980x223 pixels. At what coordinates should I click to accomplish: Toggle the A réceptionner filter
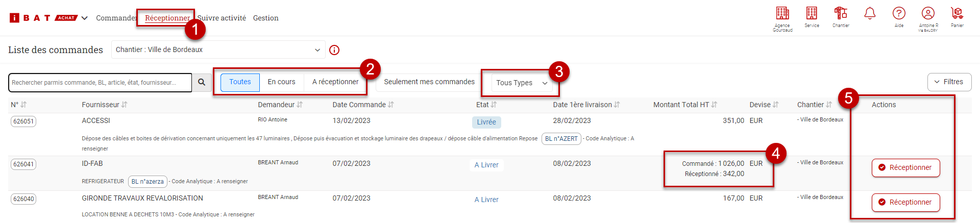point(335,82)
